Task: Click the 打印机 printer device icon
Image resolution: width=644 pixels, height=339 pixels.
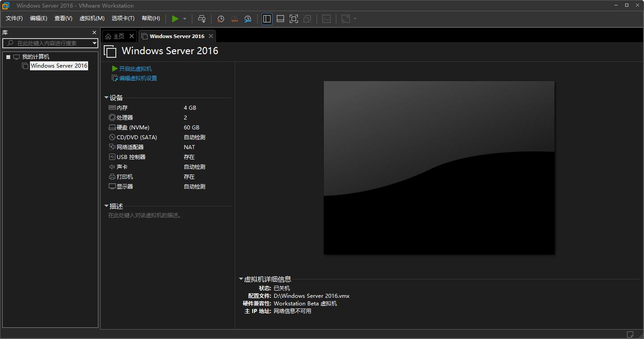Action: (112, 177)
